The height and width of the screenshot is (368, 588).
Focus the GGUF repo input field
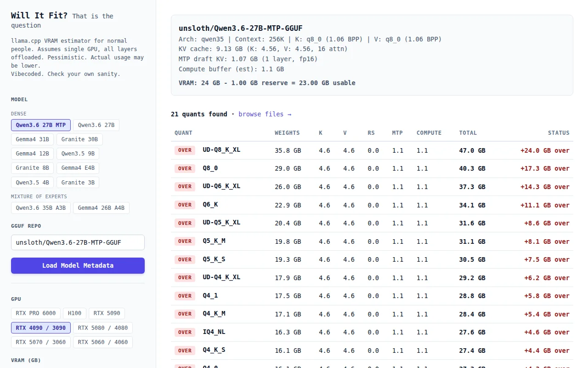coord(78,242)
